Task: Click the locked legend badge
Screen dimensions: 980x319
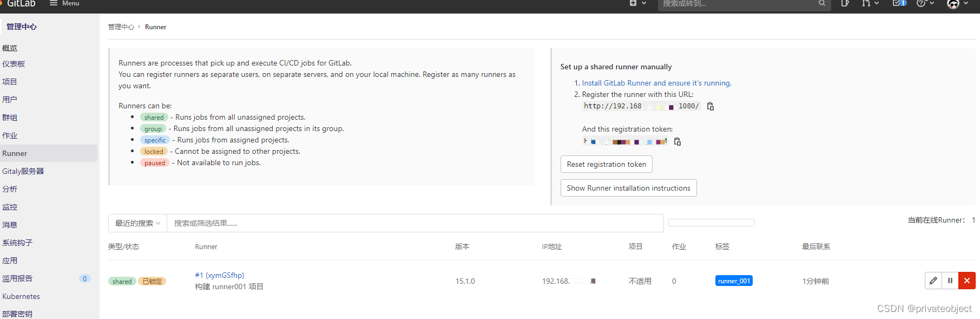Action: coord(154,151)
